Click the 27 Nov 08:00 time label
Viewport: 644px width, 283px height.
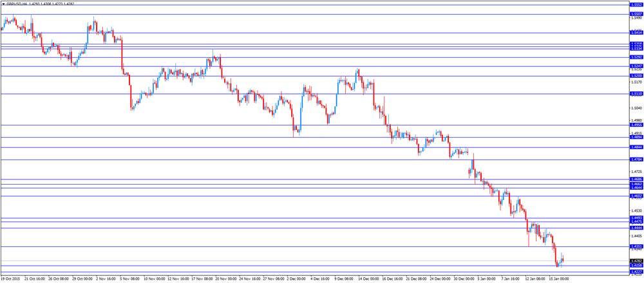(x=272, y=278)
